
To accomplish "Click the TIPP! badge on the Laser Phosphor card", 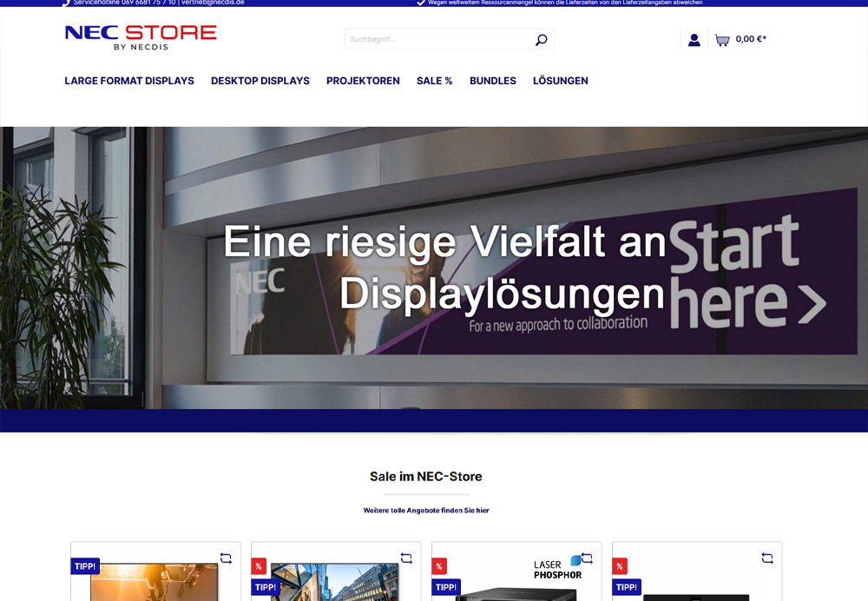I will [446, 587].
